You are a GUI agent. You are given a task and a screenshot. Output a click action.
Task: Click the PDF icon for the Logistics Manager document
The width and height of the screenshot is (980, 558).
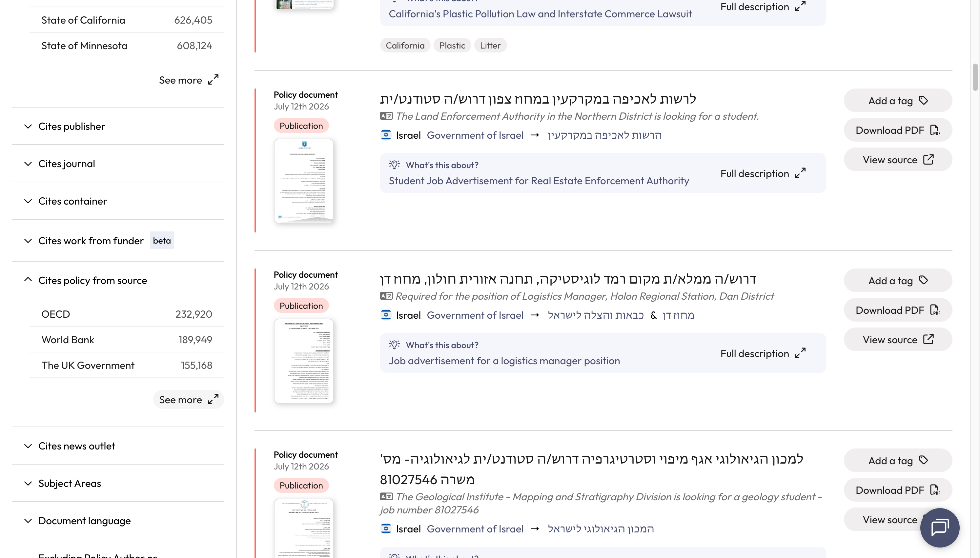[x=935, y=310]
